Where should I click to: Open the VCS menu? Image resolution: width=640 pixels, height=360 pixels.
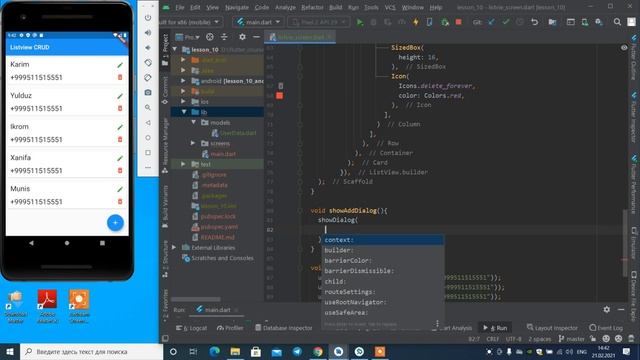point(390,7)
